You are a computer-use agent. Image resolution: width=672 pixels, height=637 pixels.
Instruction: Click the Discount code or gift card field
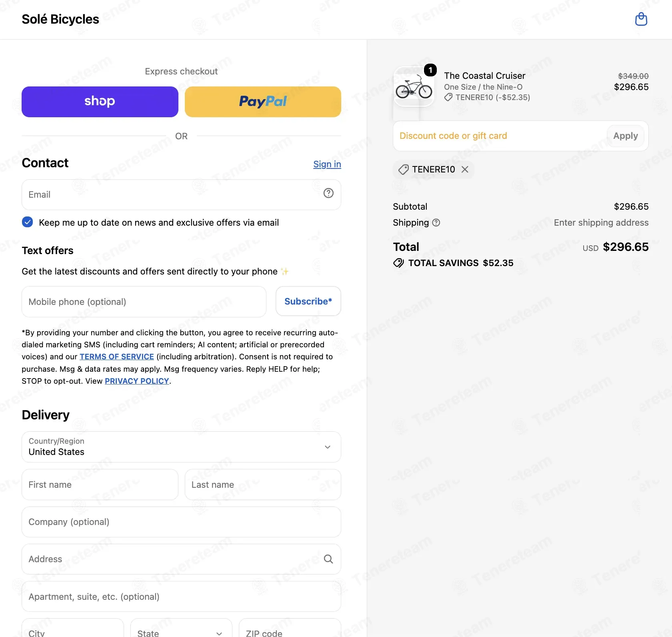point(500,136)
